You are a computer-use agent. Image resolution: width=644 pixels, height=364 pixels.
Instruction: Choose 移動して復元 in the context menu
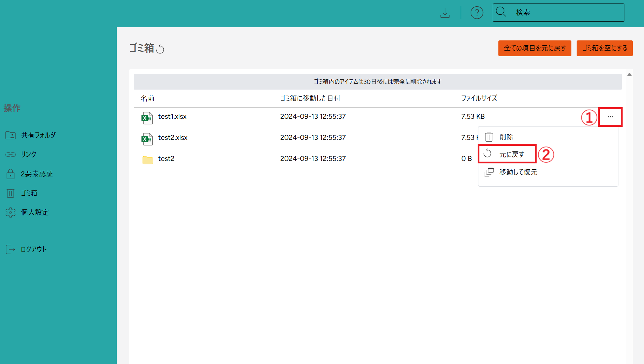click(518, 172)
